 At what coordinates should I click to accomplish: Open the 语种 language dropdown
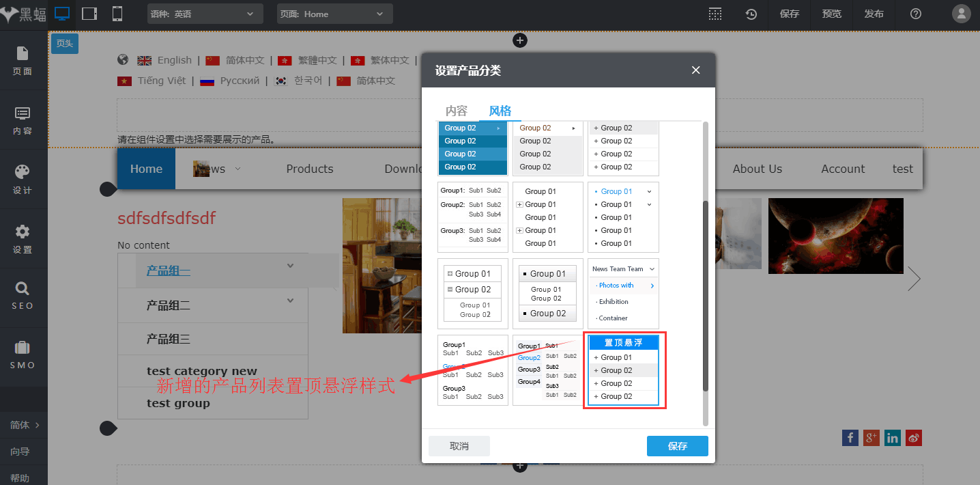click(x=205, y=13)
